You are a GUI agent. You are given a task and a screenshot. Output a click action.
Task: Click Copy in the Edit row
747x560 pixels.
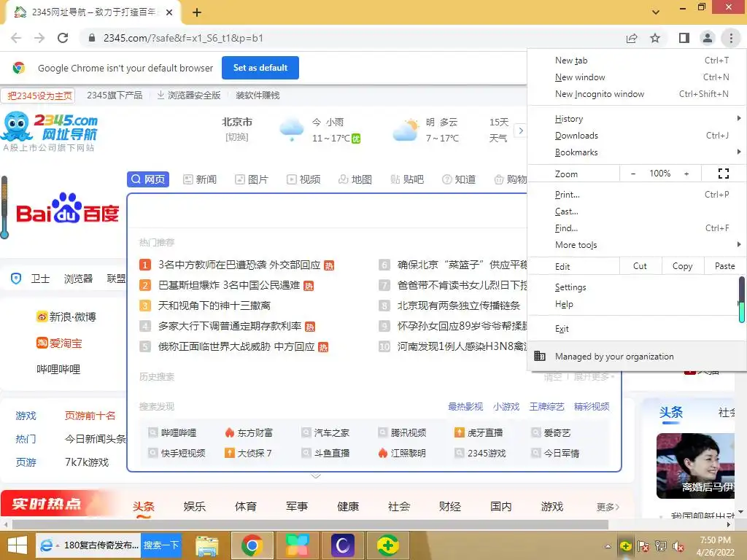682,266
